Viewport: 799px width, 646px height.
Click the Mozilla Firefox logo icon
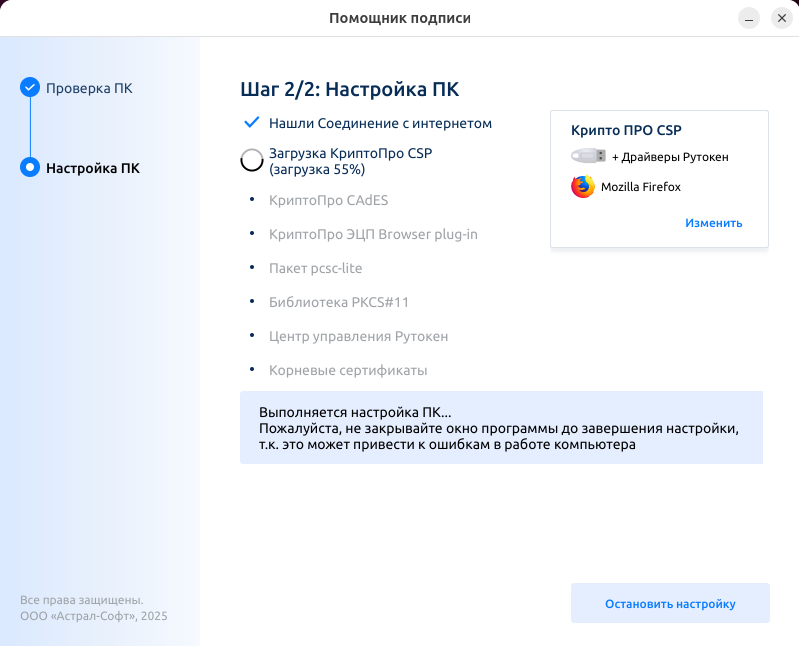[583, 186]
